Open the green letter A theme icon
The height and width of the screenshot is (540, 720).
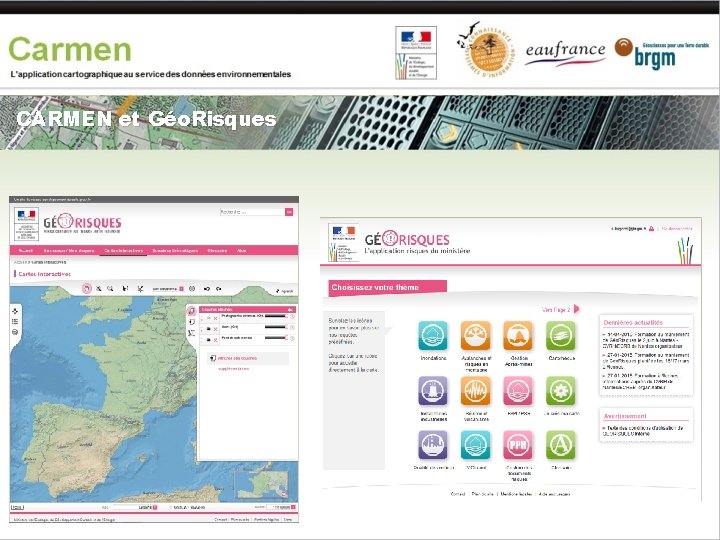click(561, 445)
